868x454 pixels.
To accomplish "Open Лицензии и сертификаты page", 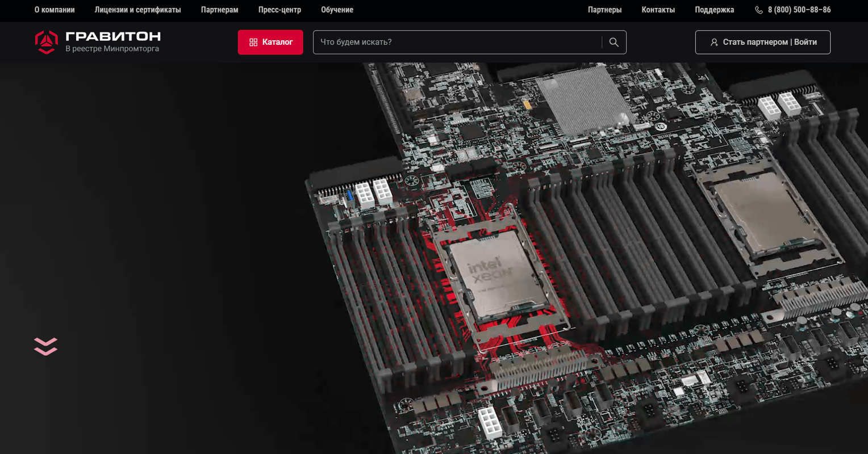I will pos(138,10).
